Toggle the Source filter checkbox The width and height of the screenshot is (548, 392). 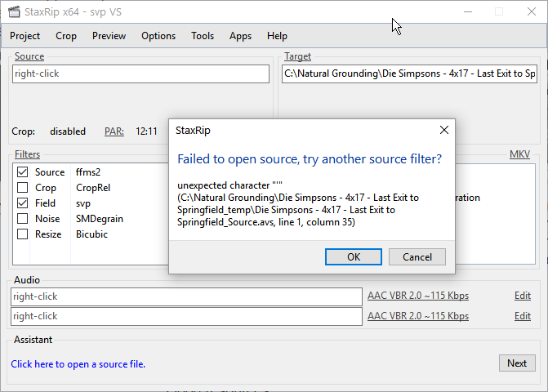pyautogui.click(x=22, y=172)
